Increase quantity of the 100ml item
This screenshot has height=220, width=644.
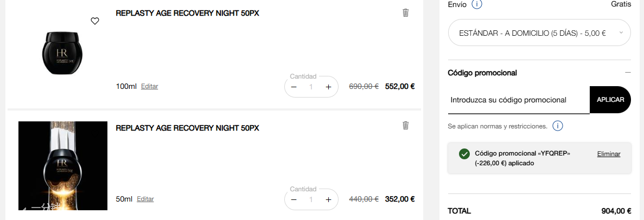tap(328, 87)
